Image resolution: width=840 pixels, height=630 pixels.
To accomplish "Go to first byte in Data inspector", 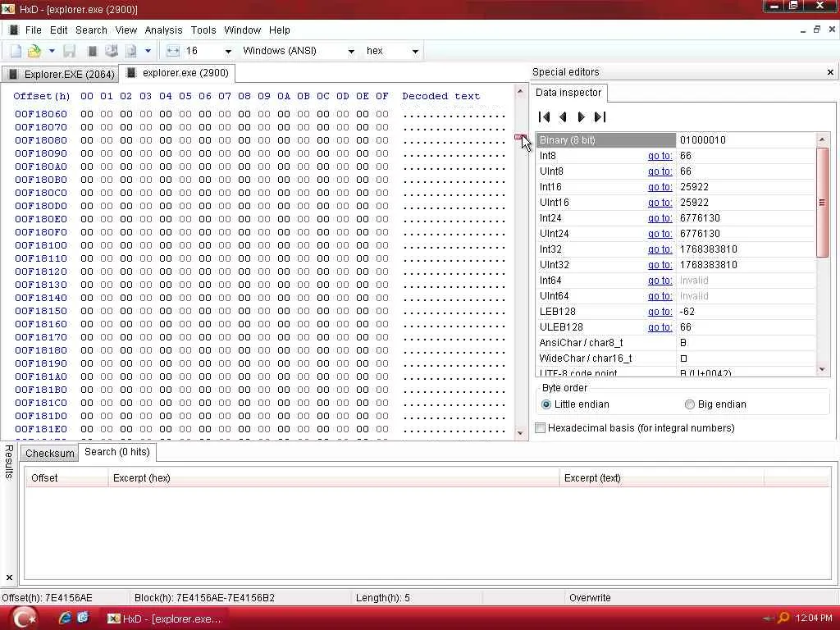I will point(545,116).
